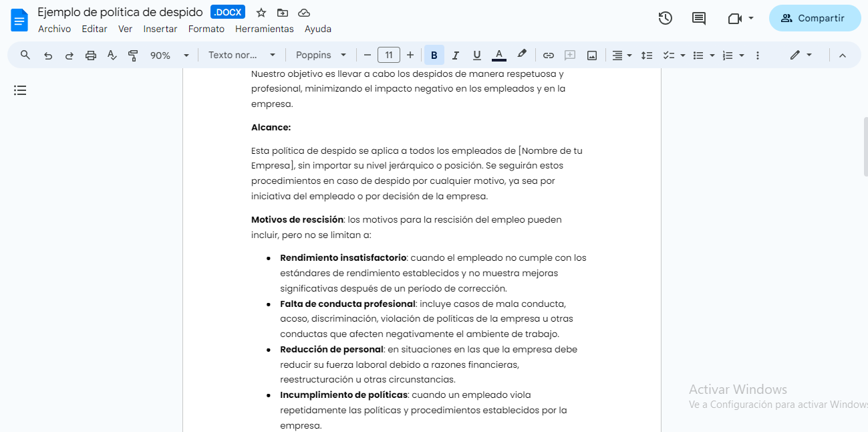Open the Insertar menu

pos(160,29)
